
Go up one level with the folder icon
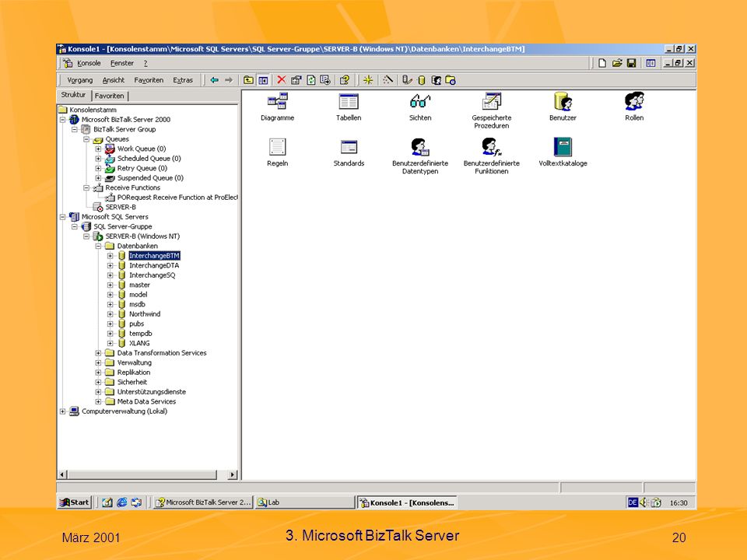pyautogui.click(x=248, y=80)
